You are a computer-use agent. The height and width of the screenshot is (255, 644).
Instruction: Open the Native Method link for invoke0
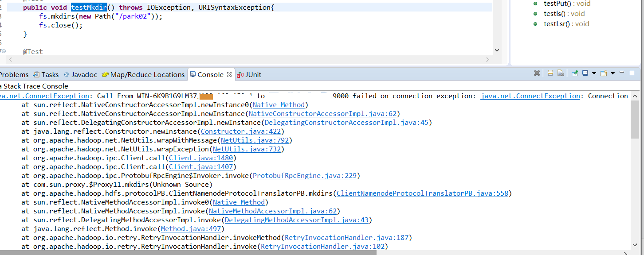tap(239, 202)
